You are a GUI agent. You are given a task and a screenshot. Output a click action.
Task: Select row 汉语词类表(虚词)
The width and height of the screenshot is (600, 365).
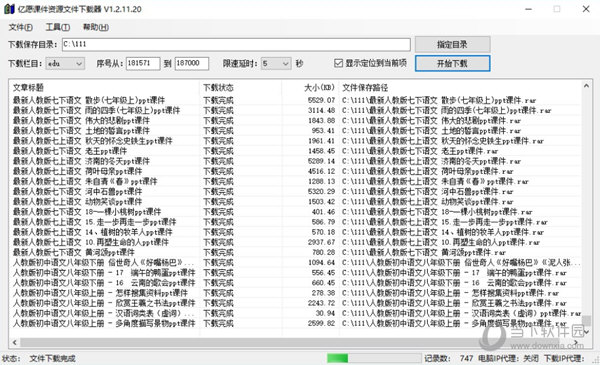(x=295, y=313)
